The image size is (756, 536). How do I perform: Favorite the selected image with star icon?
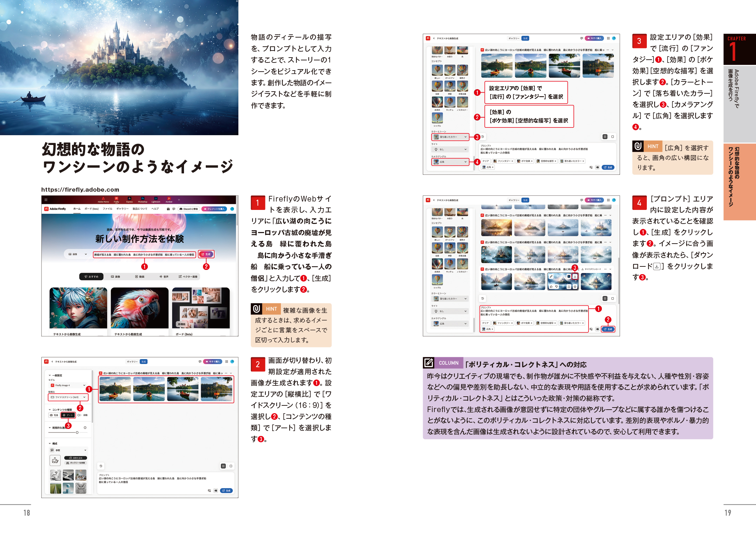click(575, 287)
